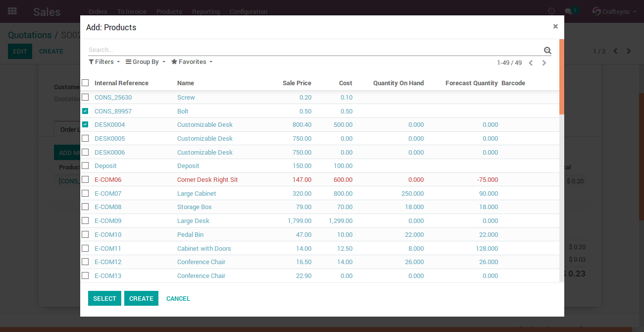Image resolution: width=644 pixels, height=332 pixels.
Task: Toggle the select-all header checkbox
Action: pyautogui.click(x=85, y=83)
